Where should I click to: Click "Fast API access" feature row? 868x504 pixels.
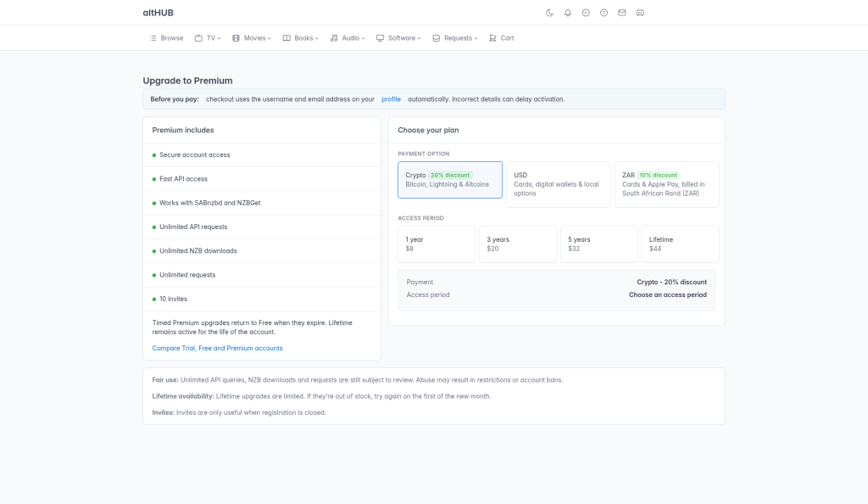pyautogui.click(x=262, y=179)
